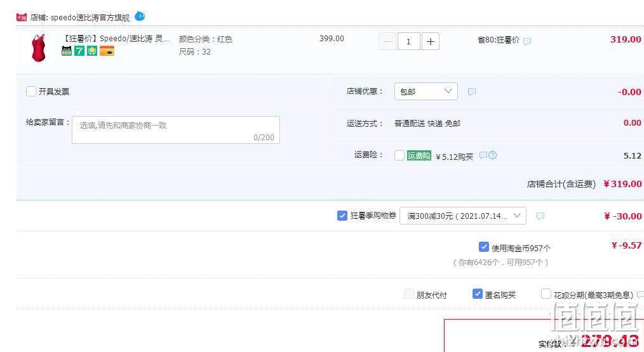Viewport: 644px width, 352px height.
Task: Click the 你有6426个，可用957个 coin hint
Action: pos(500,262)
